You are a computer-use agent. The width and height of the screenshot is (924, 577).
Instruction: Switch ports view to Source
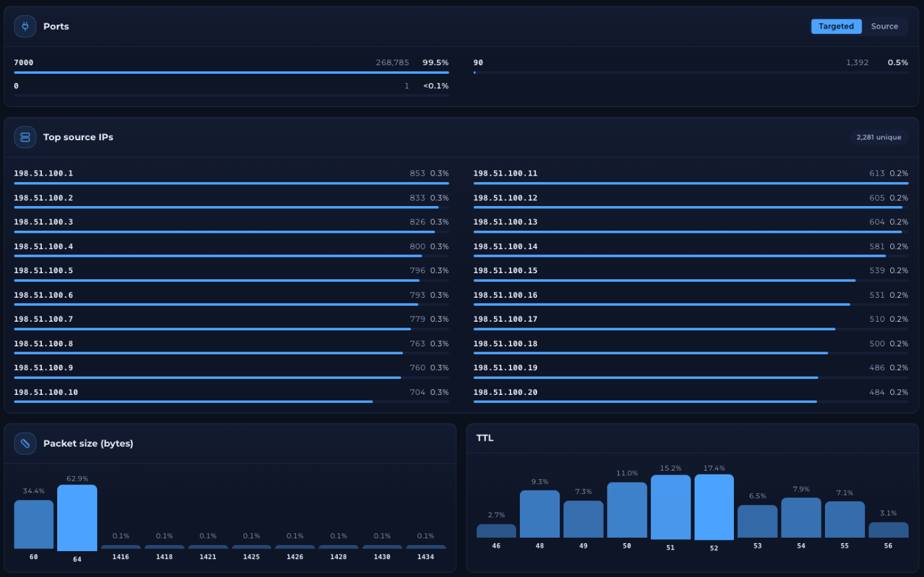coord(885,27)
